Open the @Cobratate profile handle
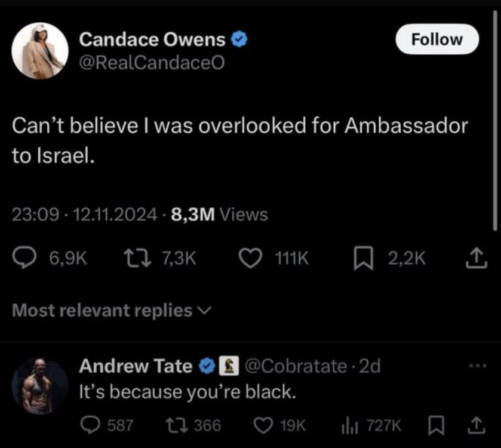Screen dimensions: 501x448 click(296, 366)
